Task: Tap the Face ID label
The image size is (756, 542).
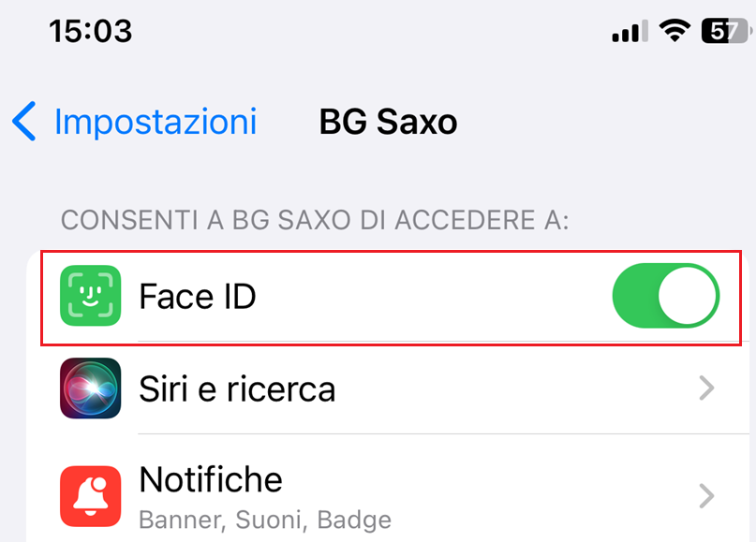Action: tap(198, 297)
